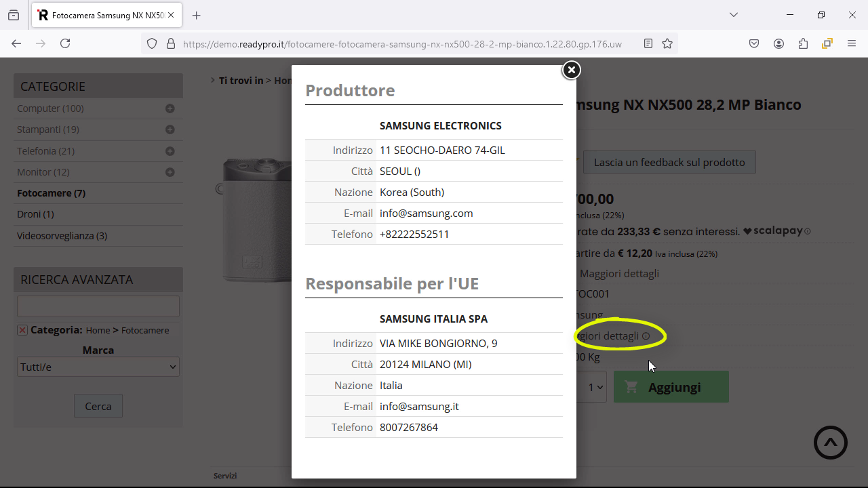Reload the page with the refresh icon
Image resolution: width=868 pixels, height=488 pixels.
[65, 43]
